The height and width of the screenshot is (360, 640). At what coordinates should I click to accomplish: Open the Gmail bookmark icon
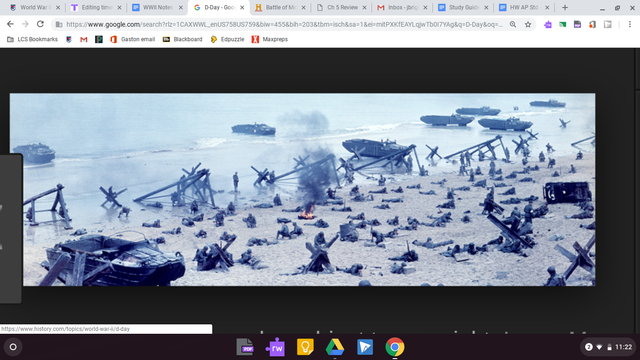click(x=84, y=39)
